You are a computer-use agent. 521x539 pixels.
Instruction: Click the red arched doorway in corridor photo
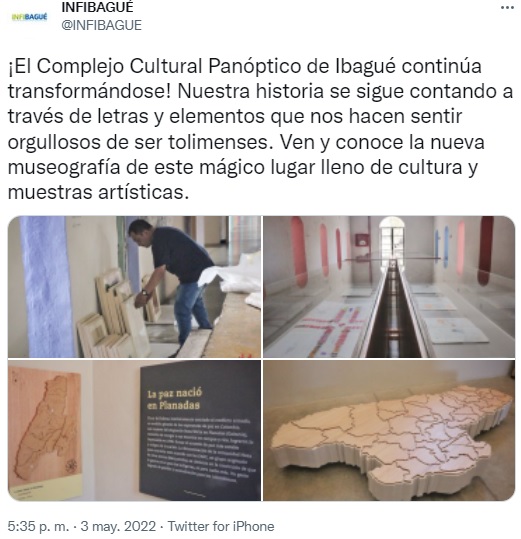click(485, 250)
